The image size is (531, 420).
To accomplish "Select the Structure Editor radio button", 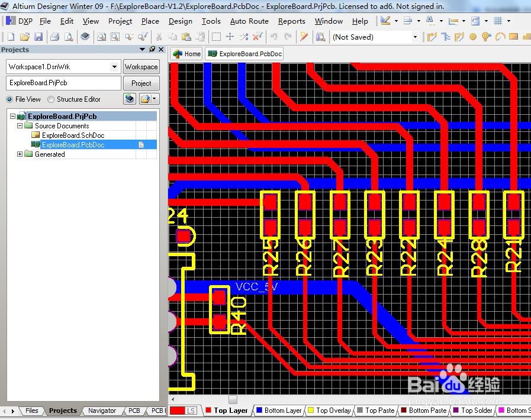I will 51,99.
